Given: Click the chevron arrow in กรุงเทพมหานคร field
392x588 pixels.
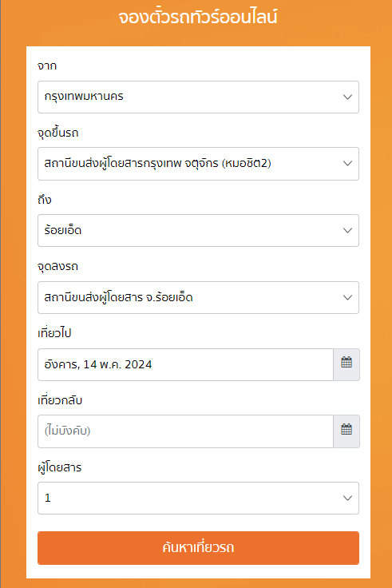Looking at the screenshot, I should (347, 97).
